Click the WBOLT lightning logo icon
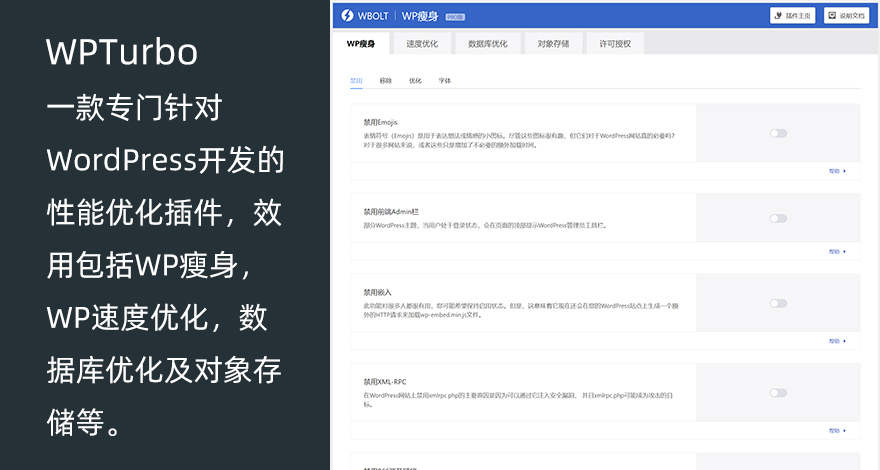 (x=347, y=16)
